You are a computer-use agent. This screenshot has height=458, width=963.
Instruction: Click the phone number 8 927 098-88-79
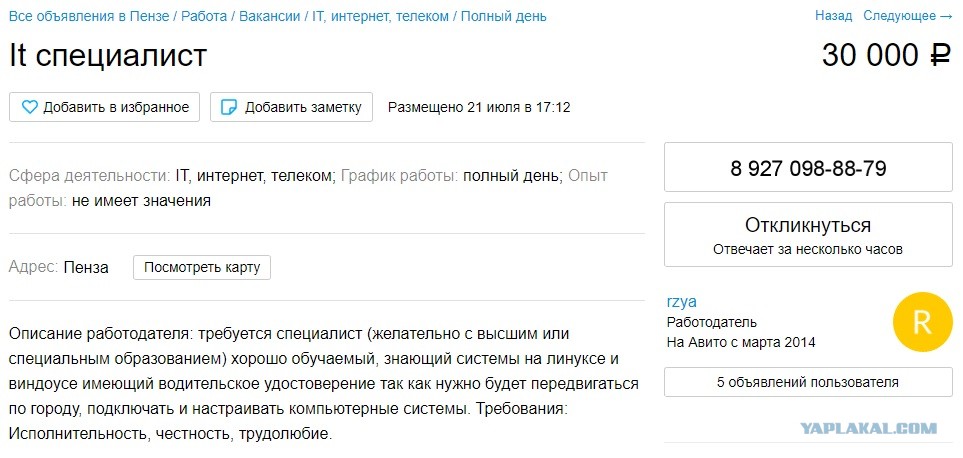pos(808,168)
